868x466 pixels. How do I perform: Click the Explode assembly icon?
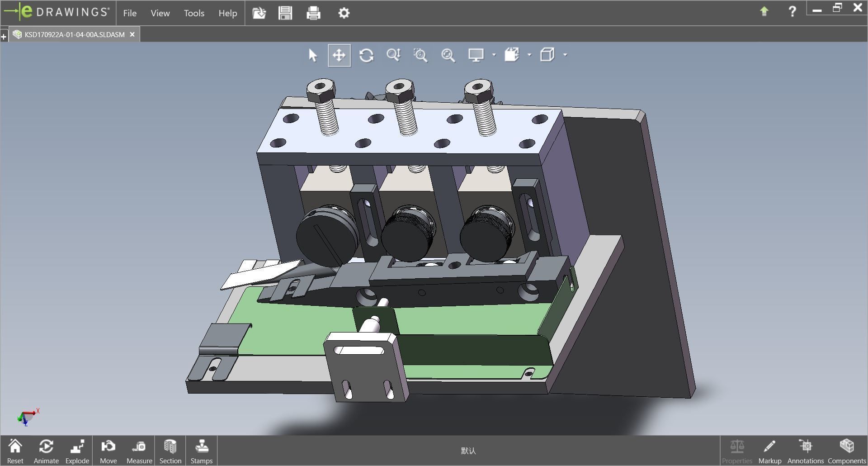[77, 451]
